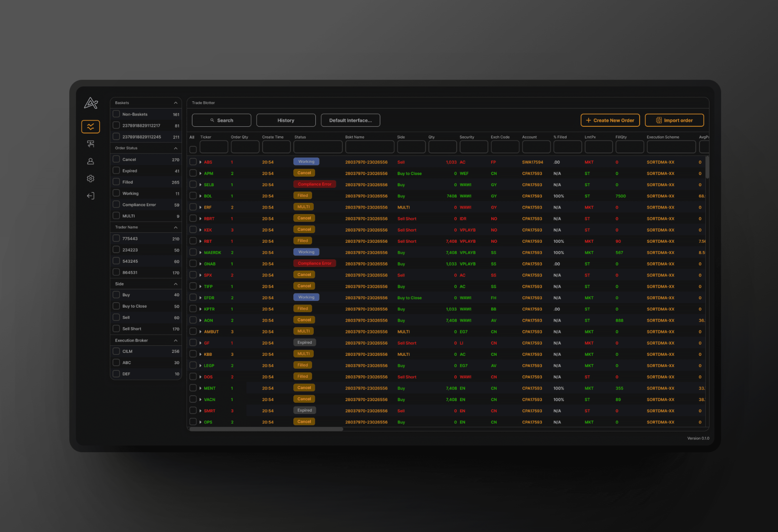Open the trade blotter sidebar icon
The width and height of the screenshot is (778, 532).
(90, 127)
